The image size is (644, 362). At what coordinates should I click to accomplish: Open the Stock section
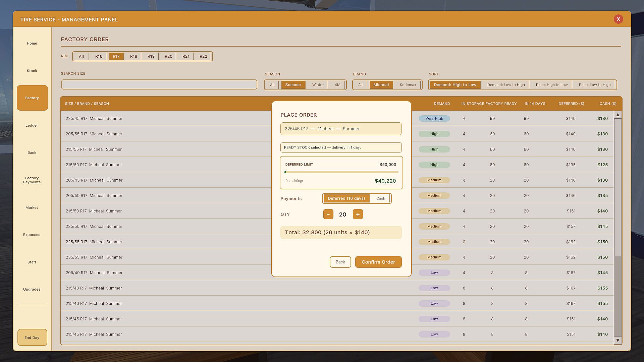tap(32, 71)
